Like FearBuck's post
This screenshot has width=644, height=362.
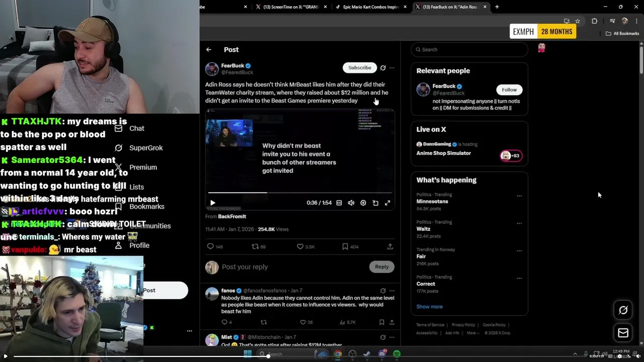tap(305, 246)
